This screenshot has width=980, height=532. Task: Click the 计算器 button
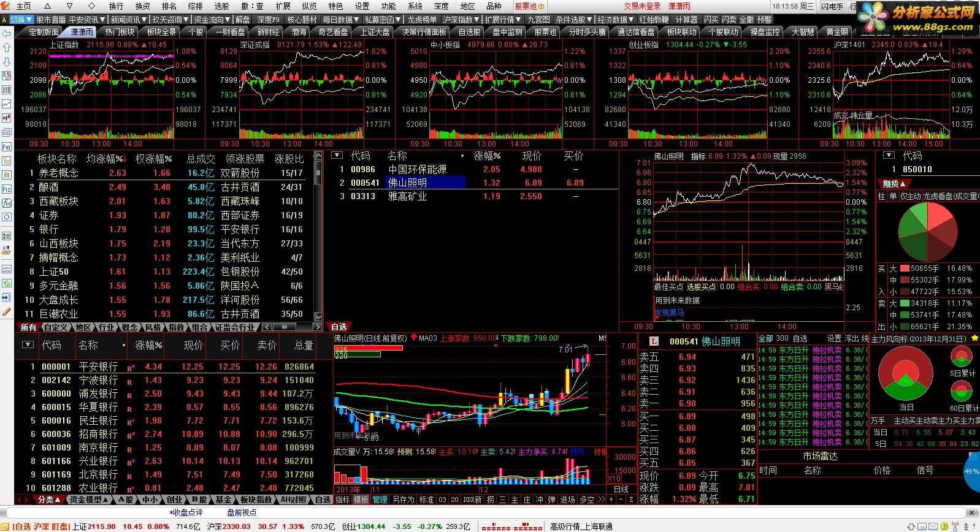pos(686,20)
